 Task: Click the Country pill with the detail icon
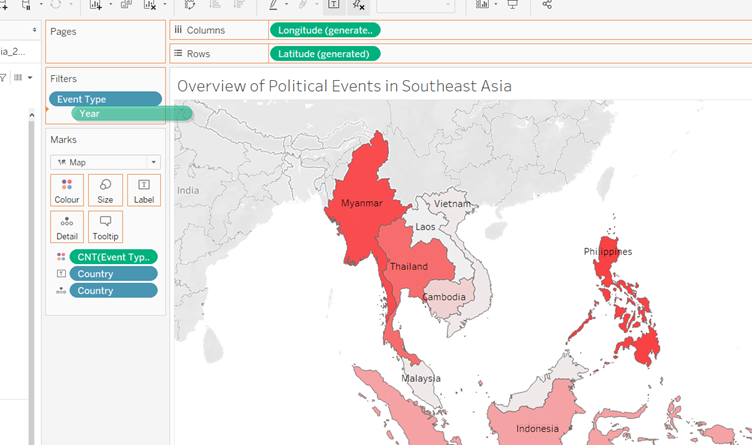[x=113, y=291]
